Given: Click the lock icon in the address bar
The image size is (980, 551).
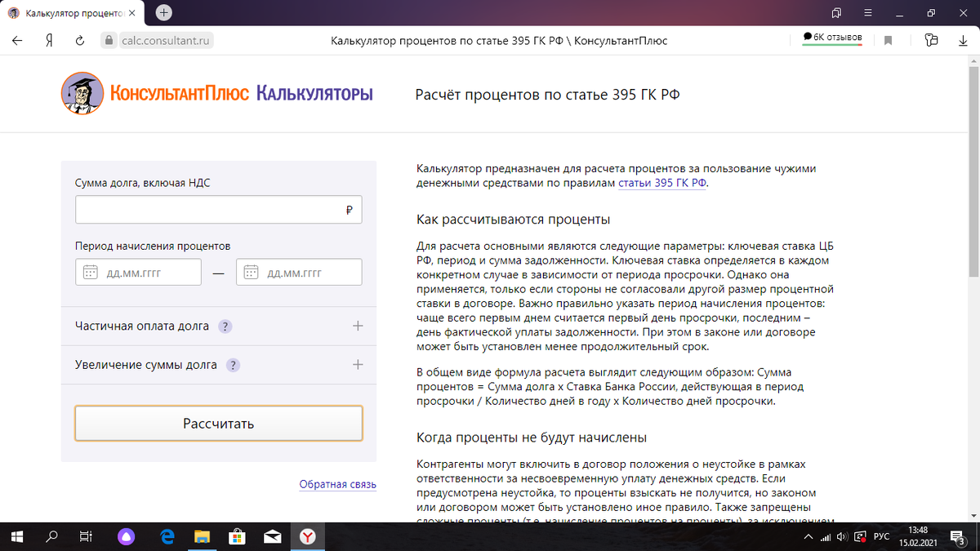Looking at the screenshot, I should (x=109, y=38).
